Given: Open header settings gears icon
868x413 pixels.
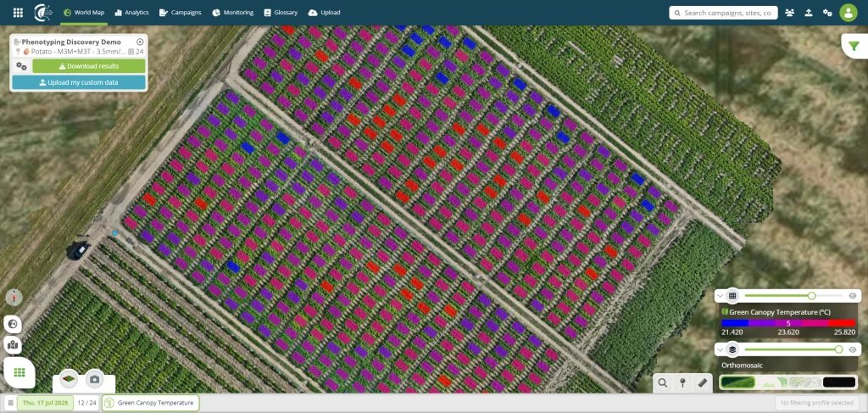Looking at the screenshot, I should (827, 13).
